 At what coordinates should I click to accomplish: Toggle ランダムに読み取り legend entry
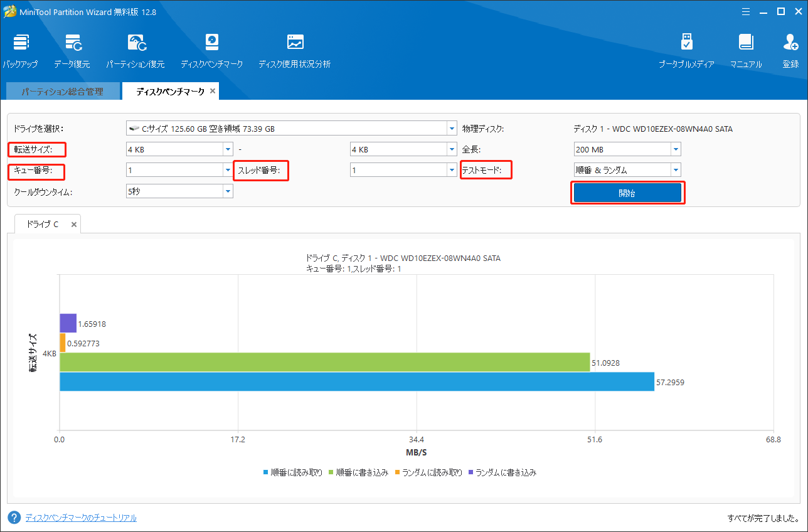428,472
